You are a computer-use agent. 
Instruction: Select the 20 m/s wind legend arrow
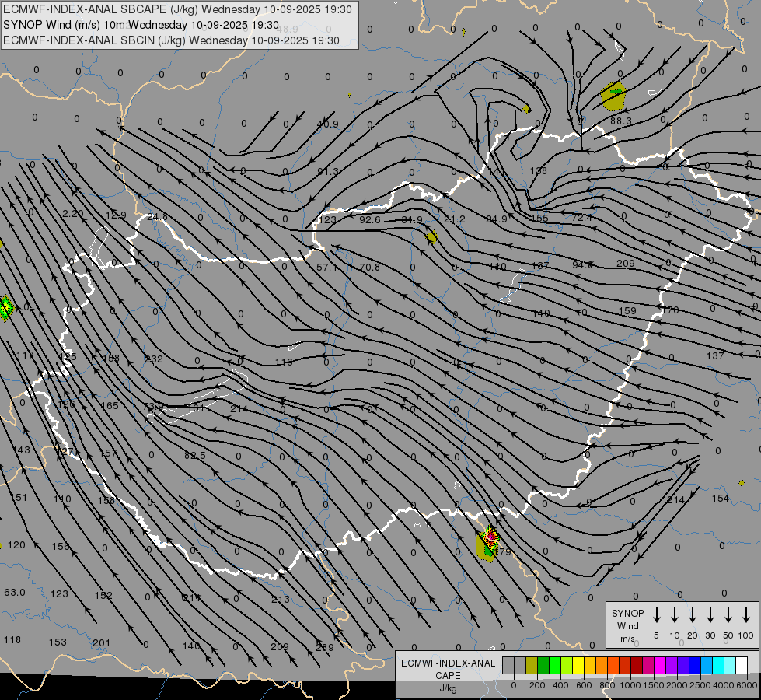(693, 615)
